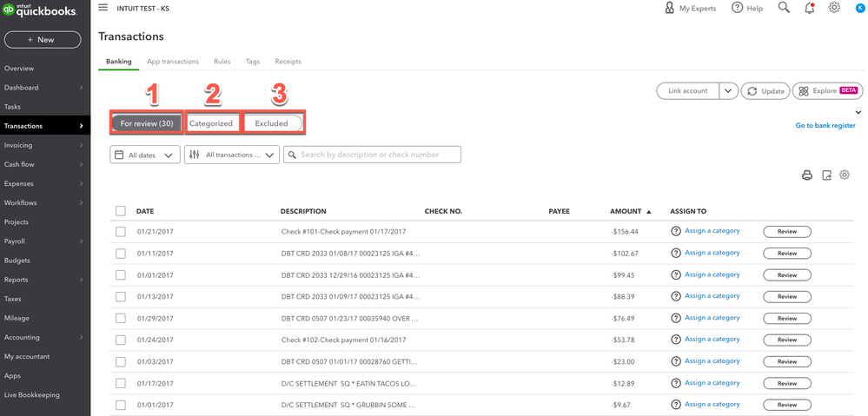Click help icon beside -$23.00 category

pos(675,361)
